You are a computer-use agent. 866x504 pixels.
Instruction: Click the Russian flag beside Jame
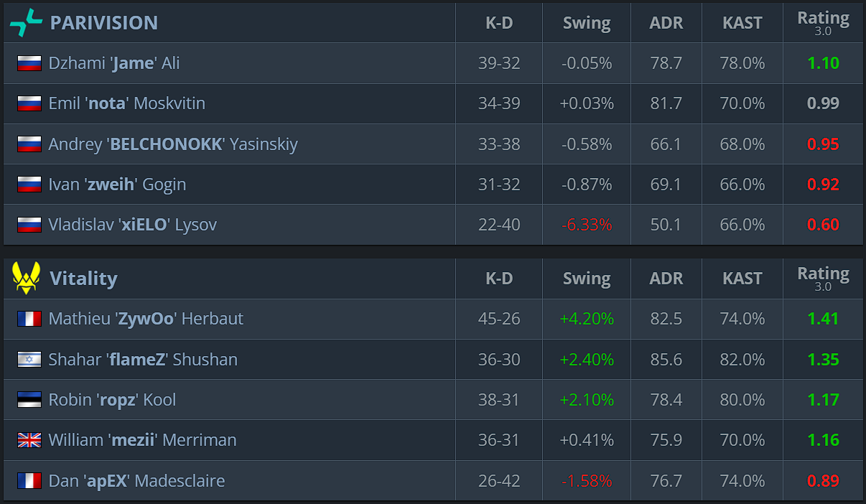tap(29, 63)
